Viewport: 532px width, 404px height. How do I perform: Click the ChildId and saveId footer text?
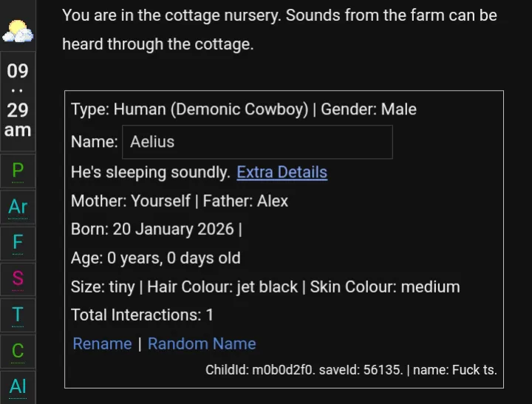click(351, 369)
